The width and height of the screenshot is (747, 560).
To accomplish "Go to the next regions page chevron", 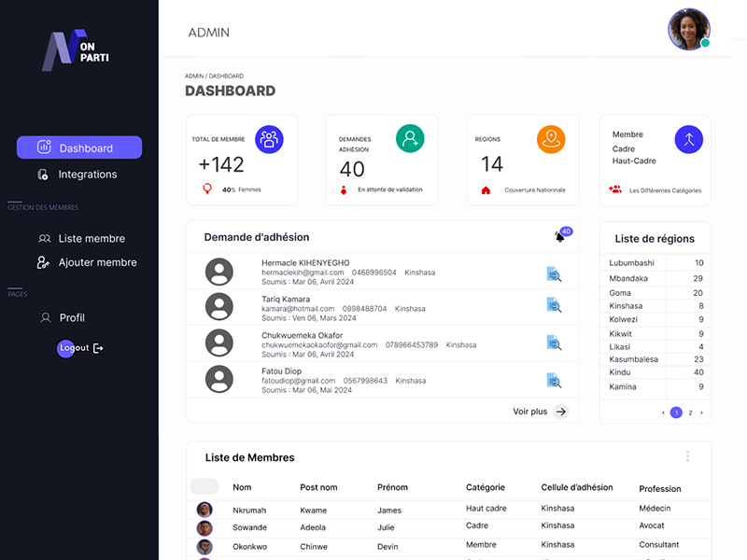I will click(702, 412).
